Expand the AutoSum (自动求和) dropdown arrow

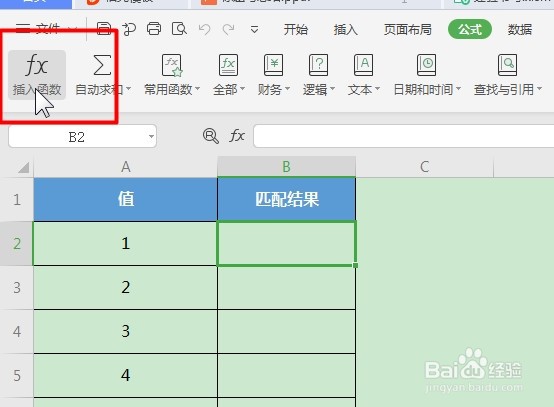point(128,89)
